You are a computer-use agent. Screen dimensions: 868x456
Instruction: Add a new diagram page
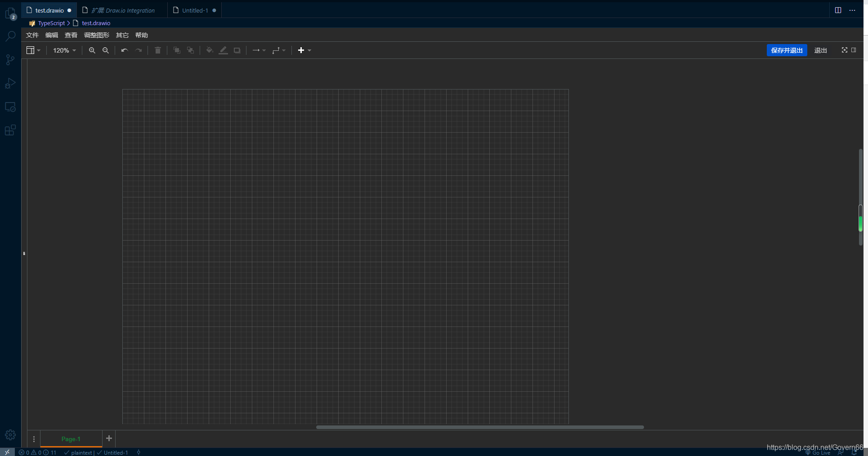(109, 438)
